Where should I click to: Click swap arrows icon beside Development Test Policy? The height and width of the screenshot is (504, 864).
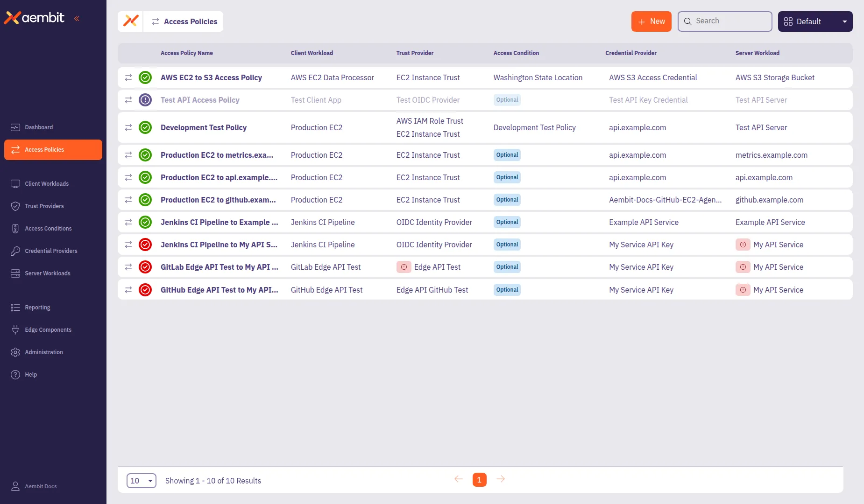(128, 127)
